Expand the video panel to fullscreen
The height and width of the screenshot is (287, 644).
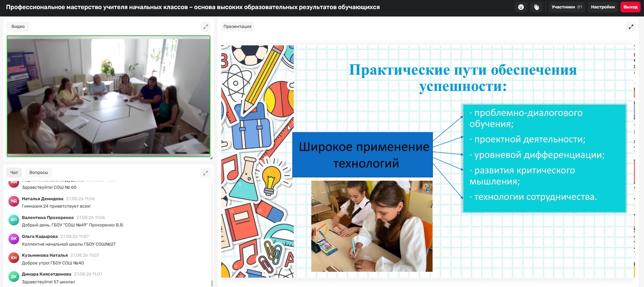pyautogui.click(x=206, y=27)
